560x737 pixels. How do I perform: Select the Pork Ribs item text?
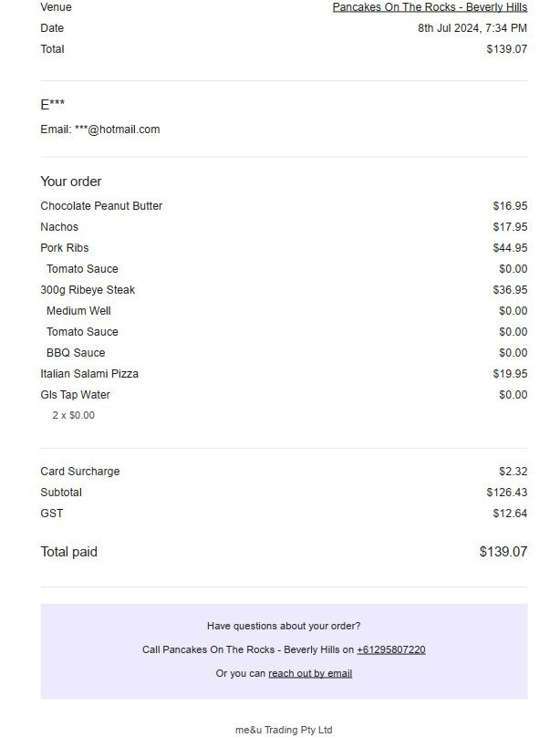65,248
